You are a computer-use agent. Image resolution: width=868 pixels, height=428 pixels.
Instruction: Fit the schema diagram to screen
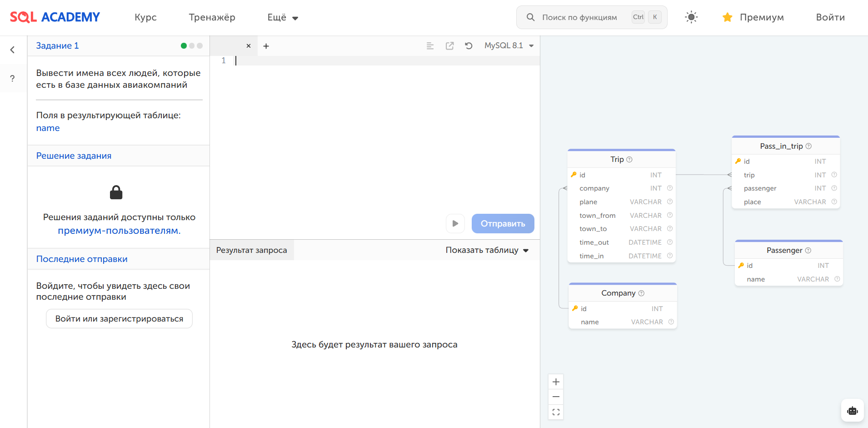tap(556, 412)
